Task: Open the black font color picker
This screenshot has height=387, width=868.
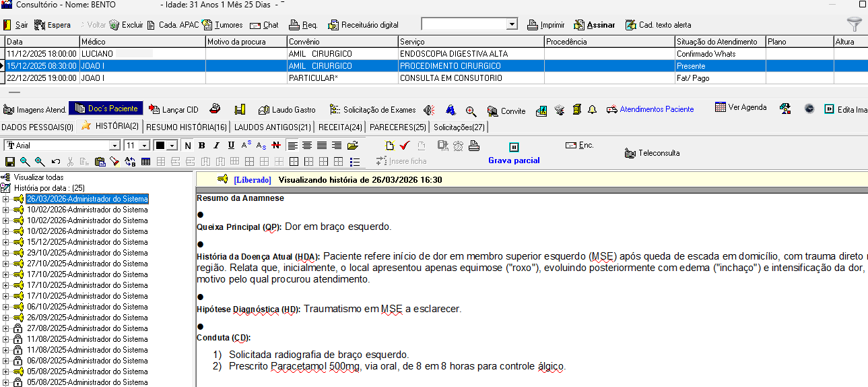Action: (x=172, y=146)
